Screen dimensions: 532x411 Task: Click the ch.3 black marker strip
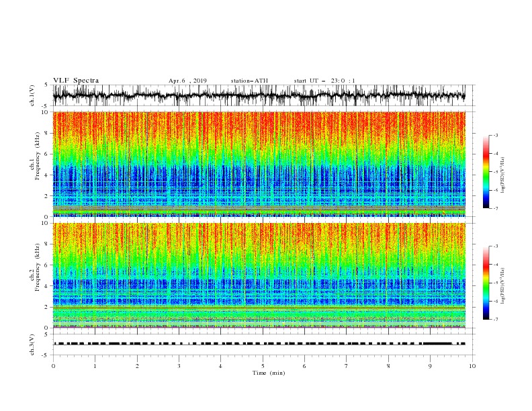pyautogui.click(x=259, y=344)
